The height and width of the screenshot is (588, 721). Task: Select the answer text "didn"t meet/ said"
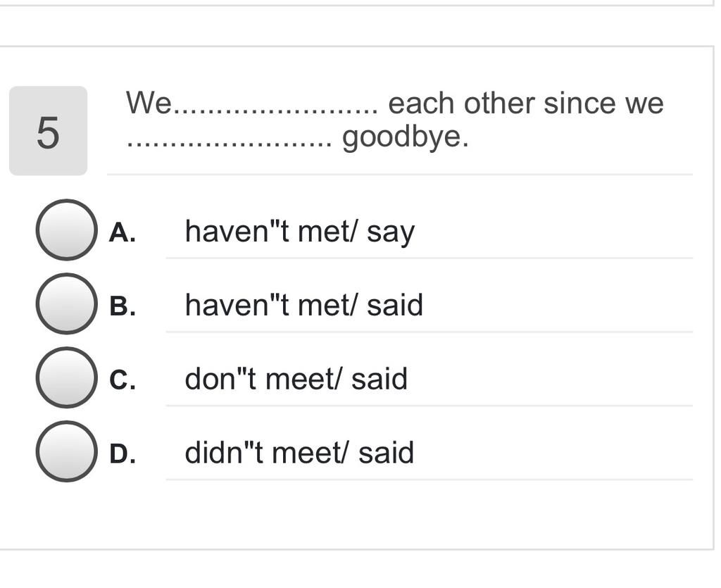[299, 453]
